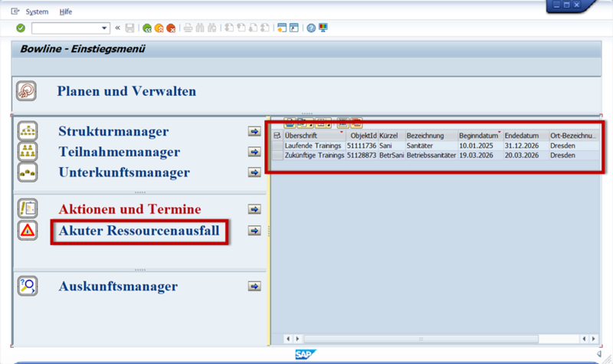Open Aktionen und Termine via its arrow button
This screenshot has width=613, height=364.
click(254, 209)
